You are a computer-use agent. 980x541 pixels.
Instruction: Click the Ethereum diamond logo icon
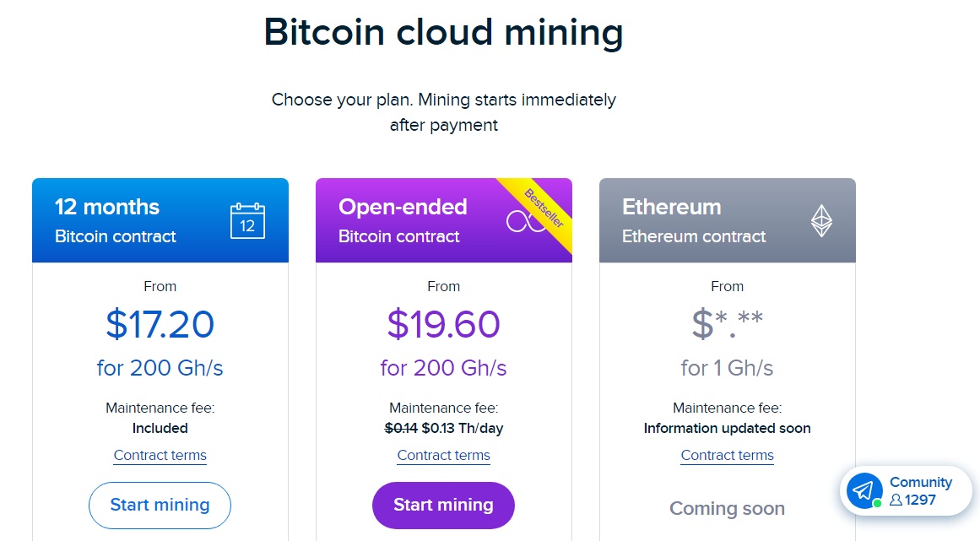click(821, 221)
